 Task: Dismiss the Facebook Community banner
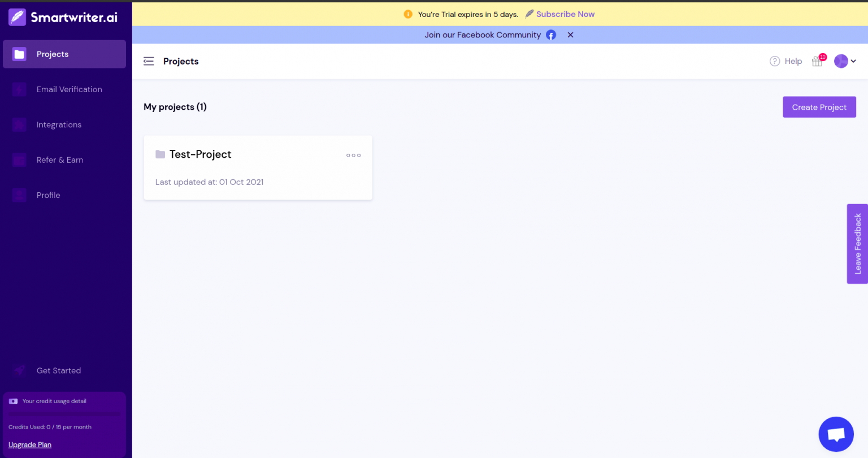pos(570,34)
